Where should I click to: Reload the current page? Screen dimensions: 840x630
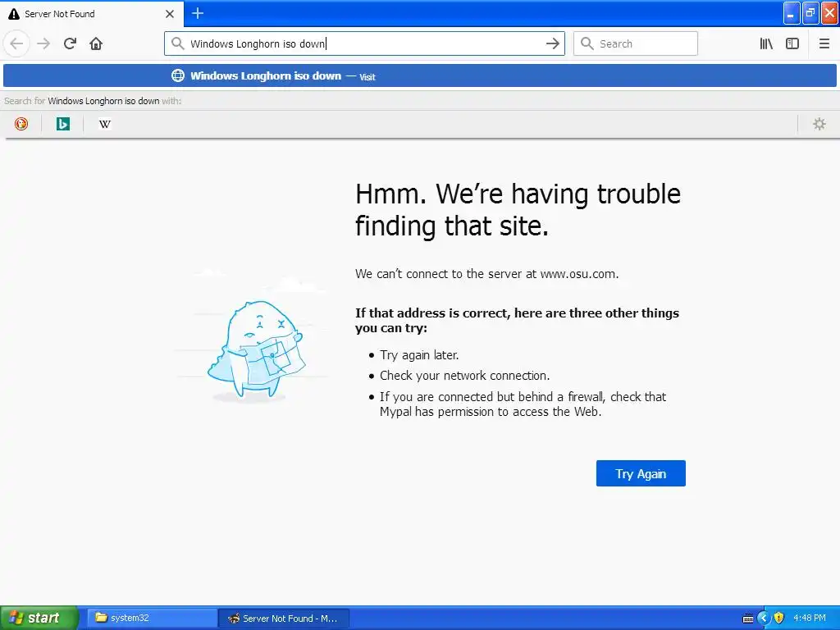[x=70, y=43]
